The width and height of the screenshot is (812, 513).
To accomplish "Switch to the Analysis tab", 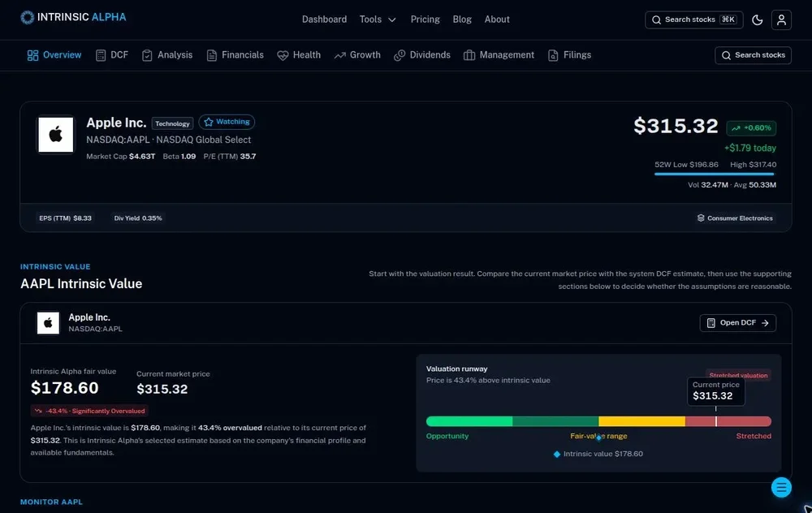I will [x=167, y=55].
